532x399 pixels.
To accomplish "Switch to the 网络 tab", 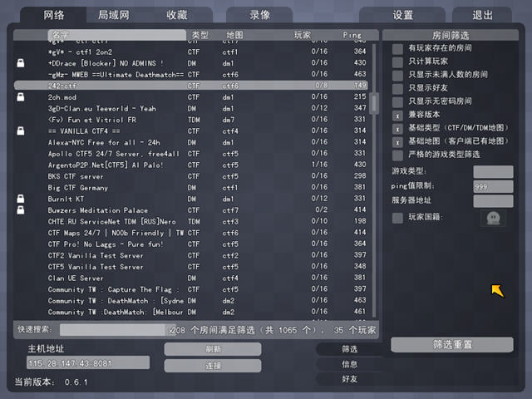I will pyautogui.click(x=53, y=15).
